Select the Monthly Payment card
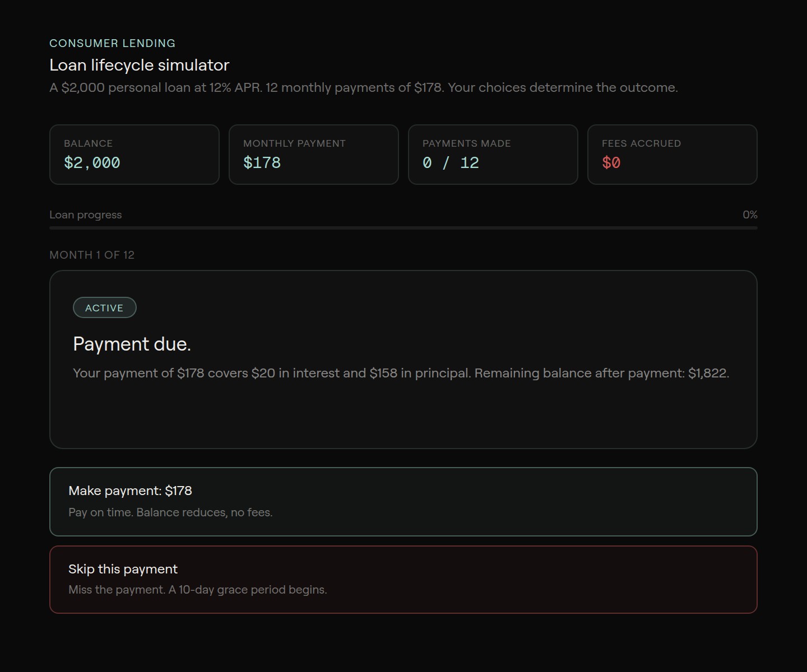 (313, 155)
